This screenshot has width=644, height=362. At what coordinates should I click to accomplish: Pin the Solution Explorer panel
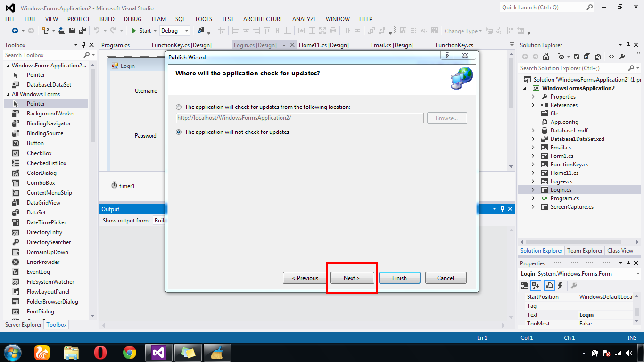point(627,45)
